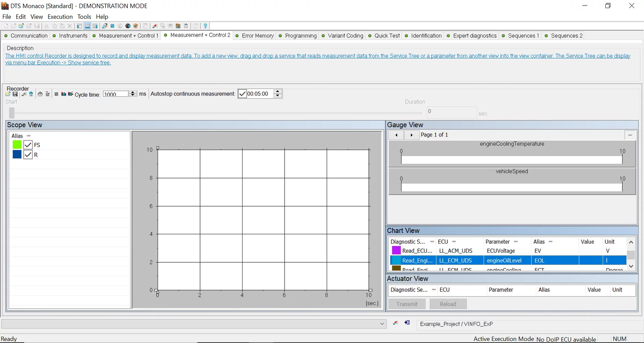This screenshot has width=644, height=343.
Task: Increase the cycle time with the up arrow
Action: pos(133,92)
